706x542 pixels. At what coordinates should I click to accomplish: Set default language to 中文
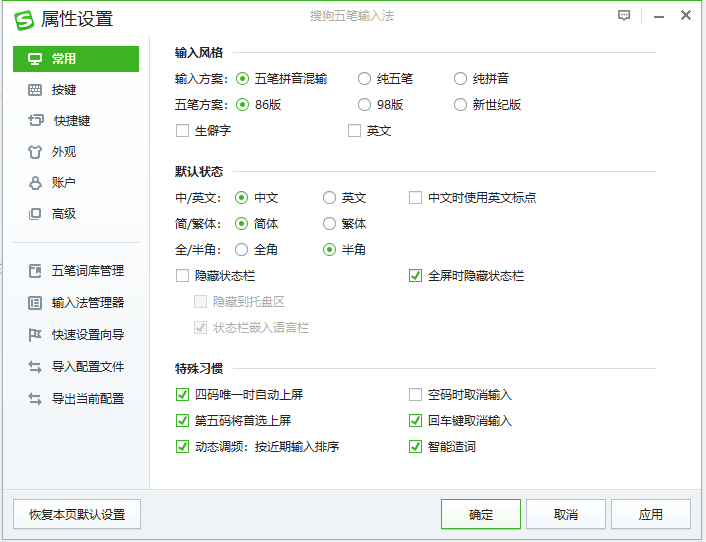(x=242, y=198)
